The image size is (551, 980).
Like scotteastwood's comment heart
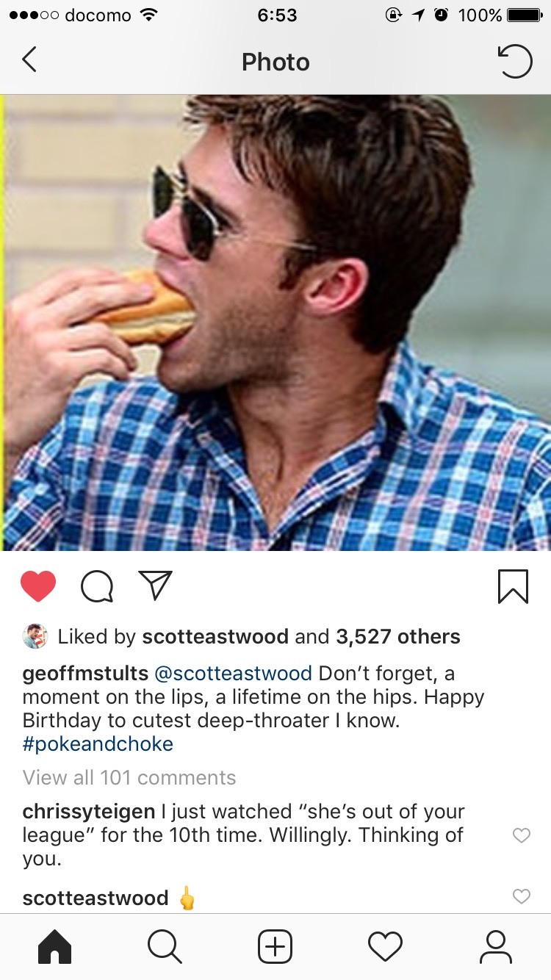point(521,896)
